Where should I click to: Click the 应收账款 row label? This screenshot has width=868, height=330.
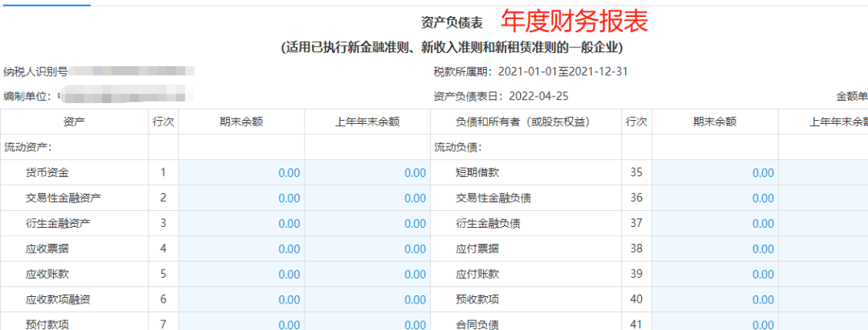pyautogui.click(x=47, y=274)
